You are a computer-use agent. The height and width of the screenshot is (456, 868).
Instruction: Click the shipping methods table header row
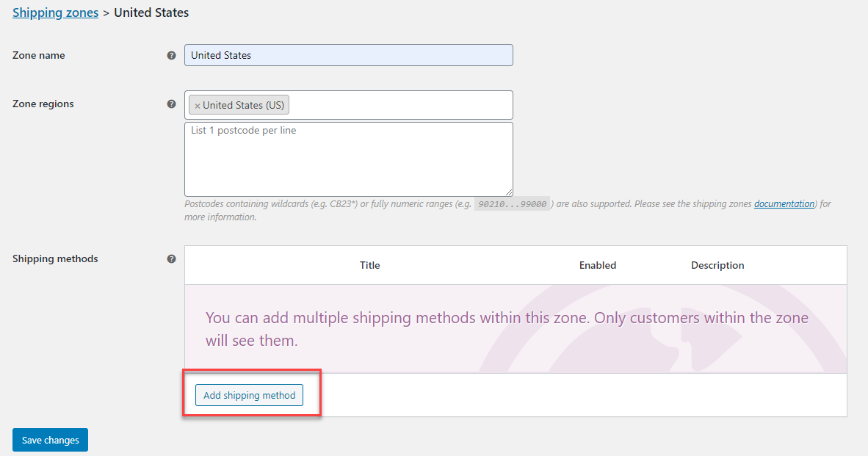pyautogui.click(x=514, y=265)
